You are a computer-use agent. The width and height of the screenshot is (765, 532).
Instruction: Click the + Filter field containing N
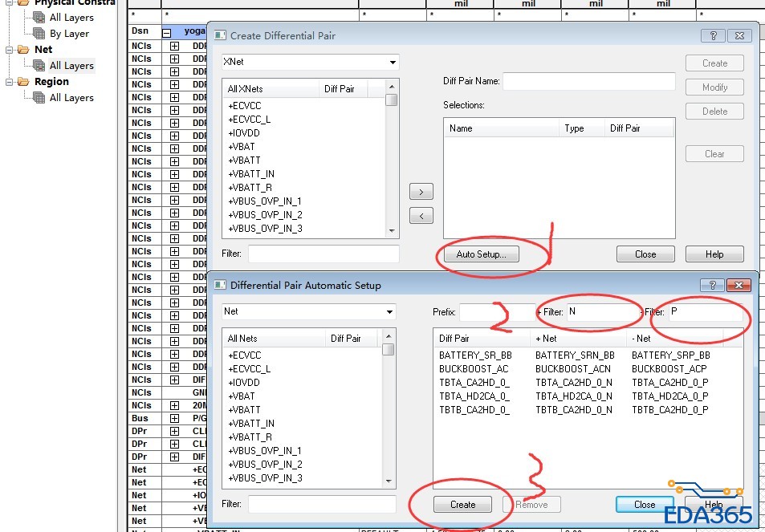pos(603,311)
